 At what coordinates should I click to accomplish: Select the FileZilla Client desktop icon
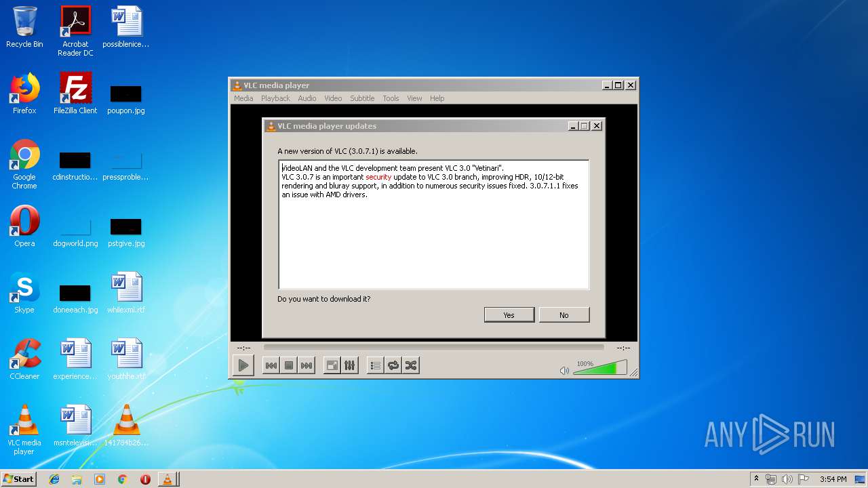click(x=75, y=94)
